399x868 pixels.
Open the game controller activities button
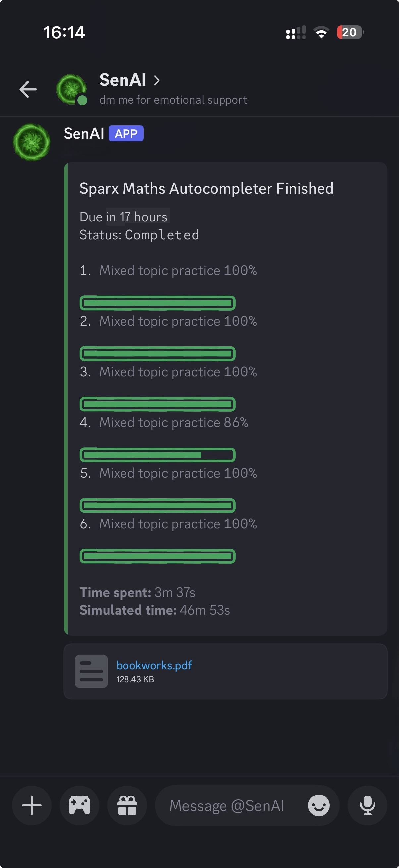pyautogui.click(x=79, y=805)
